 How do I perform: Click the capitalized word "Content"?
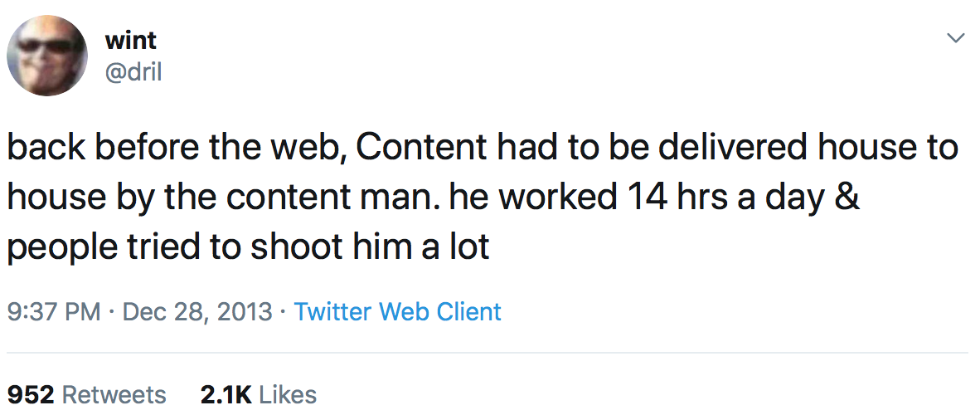pos(420,149)
